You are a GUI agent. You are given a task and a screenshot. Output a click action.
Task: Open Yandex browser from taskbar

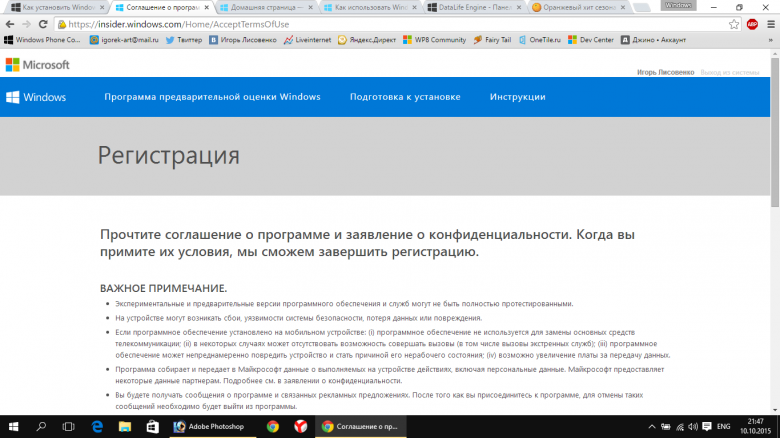point(300,427)
